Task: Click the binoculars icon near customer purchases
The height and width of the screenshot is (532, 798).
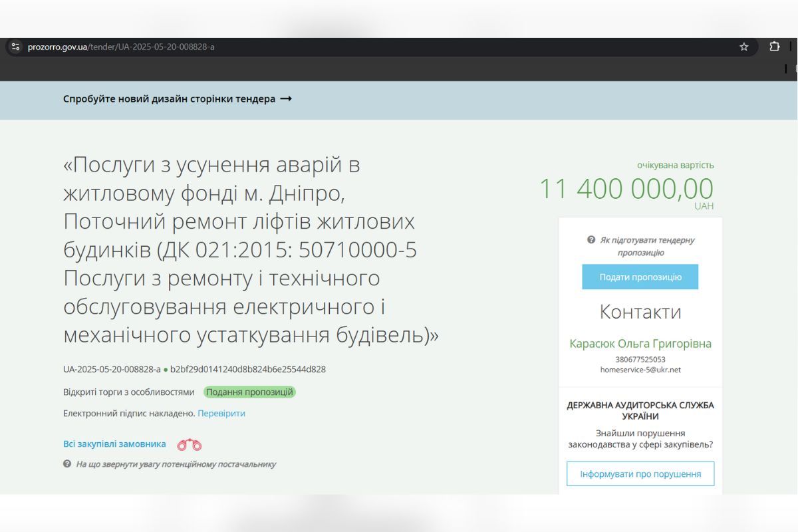Action: 189,445
